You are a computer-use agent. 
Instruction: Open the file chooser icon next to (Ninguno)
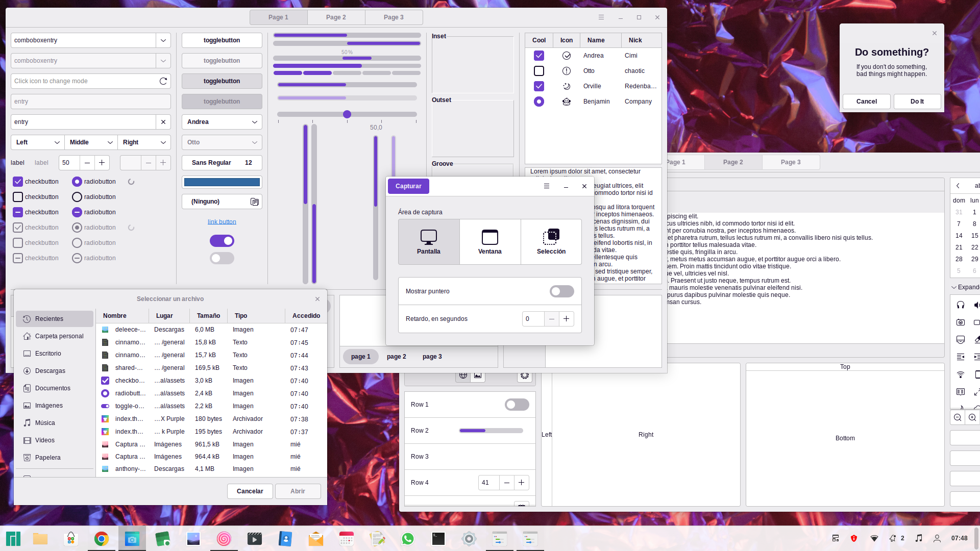(x=255, y=202)
